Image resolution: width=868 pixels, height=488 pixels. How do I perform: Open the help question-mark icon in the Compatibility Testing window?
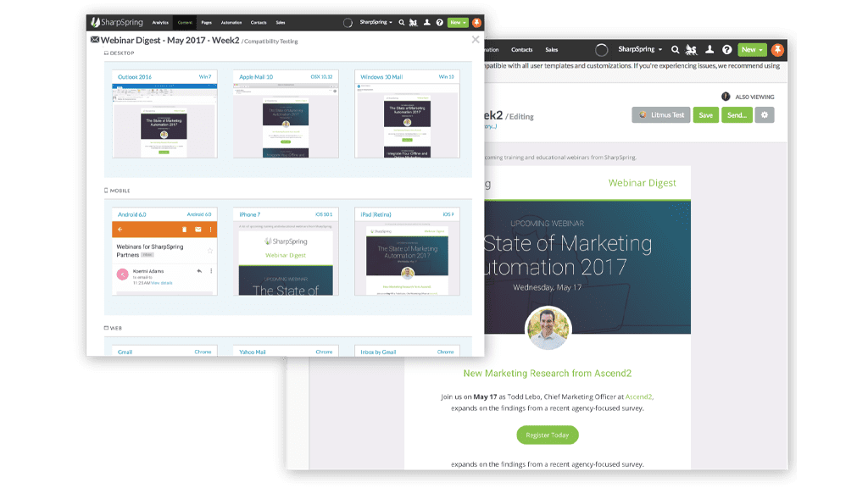(x=440, y=23)
